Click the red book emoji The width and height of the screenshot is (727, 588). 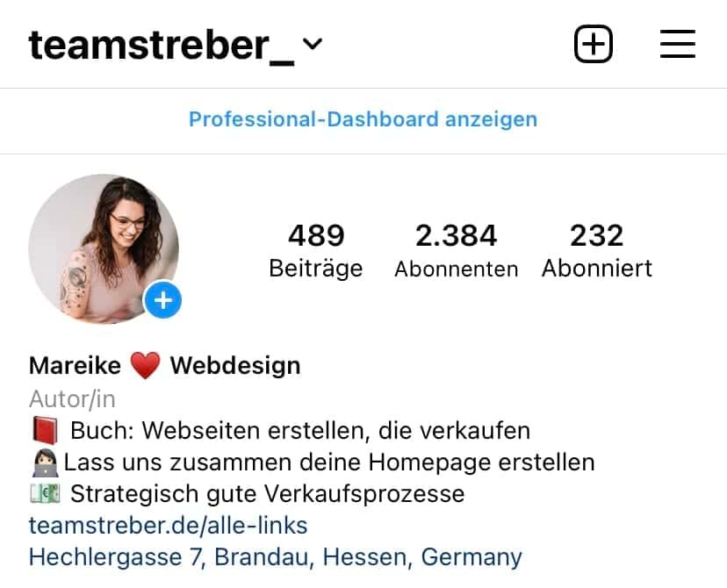tap(45, 430)
